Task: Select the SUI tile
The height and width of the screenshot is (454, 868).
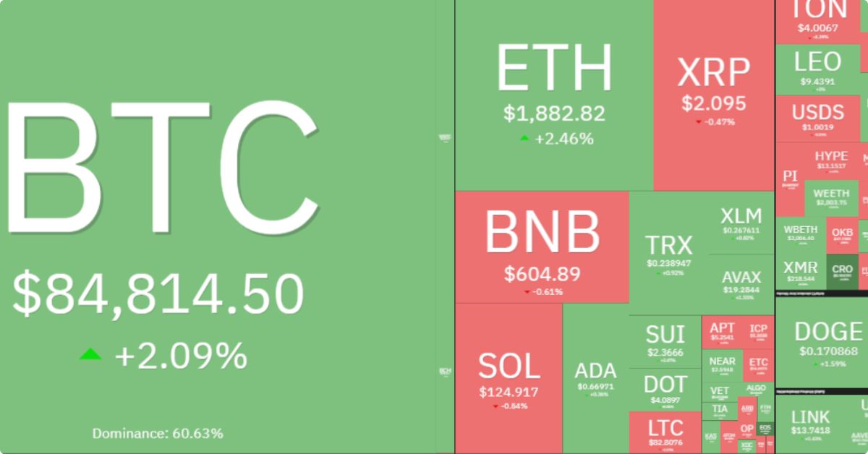Action: [665, 341]
